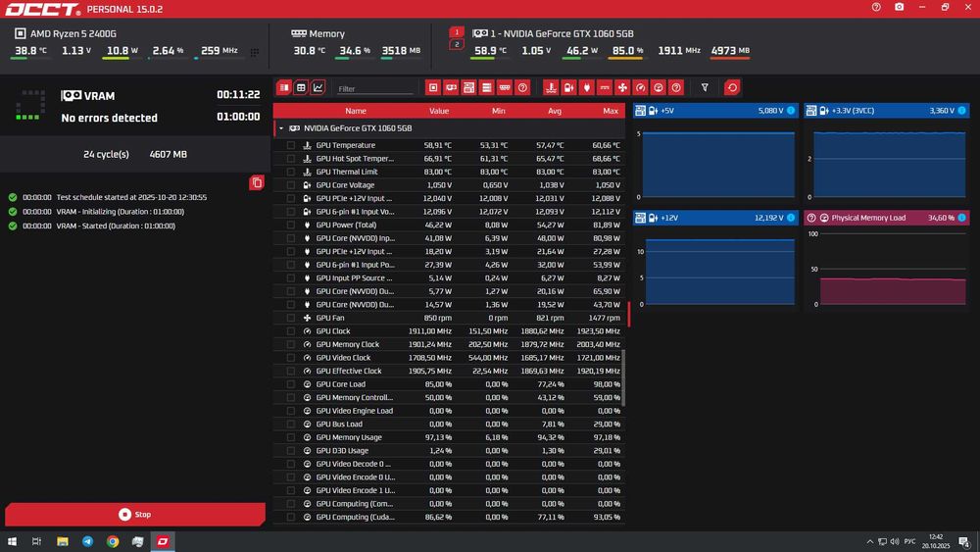
Task: Sort by the Min column header
Action: 498,111
